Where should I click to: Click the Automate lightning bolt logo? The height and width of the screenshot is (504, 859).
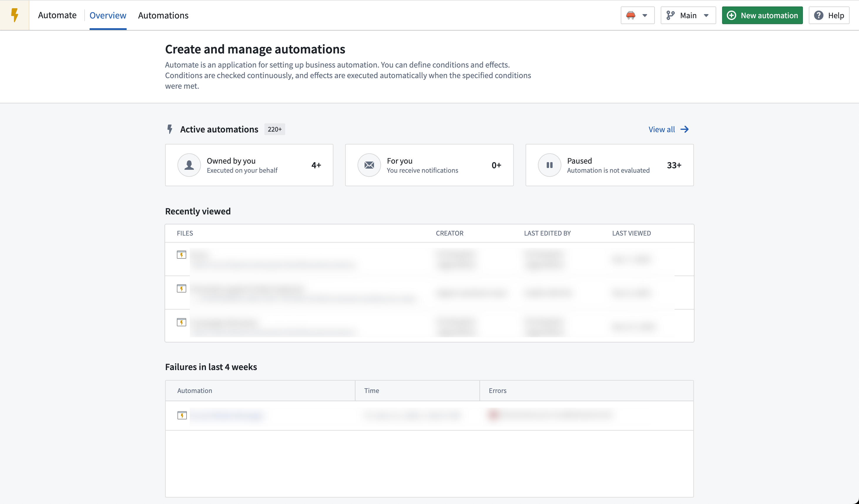click(x=14, y=15)
